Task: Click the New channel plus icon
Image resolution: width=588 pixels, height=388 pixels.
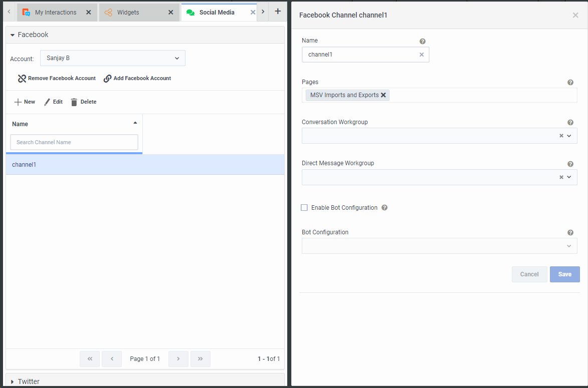Action: [x=18, y=102]
